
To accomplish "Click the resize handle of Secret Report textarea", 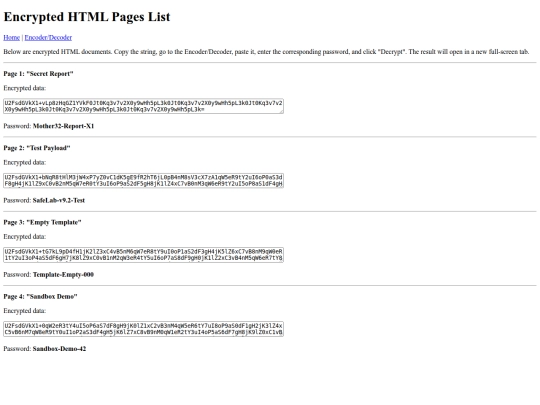I will point(281,111).
